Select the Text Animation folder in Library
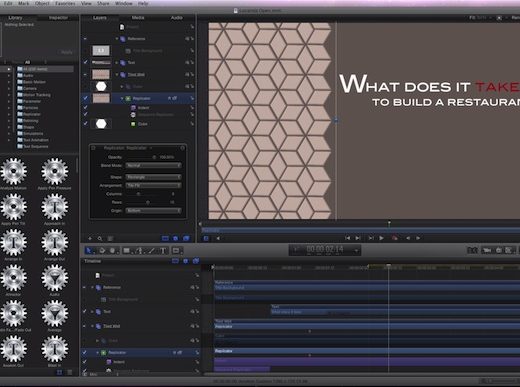Viewport: 520px width, 387px height. coord(36,140)
